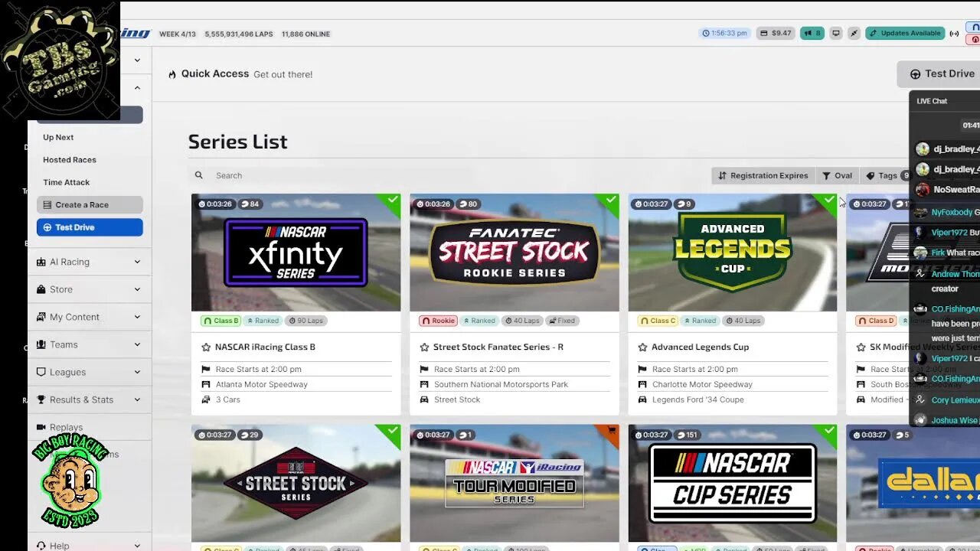Expand the Leagues sidebar section
This screenshot has height=551, width=980.
tap(89, 372)
